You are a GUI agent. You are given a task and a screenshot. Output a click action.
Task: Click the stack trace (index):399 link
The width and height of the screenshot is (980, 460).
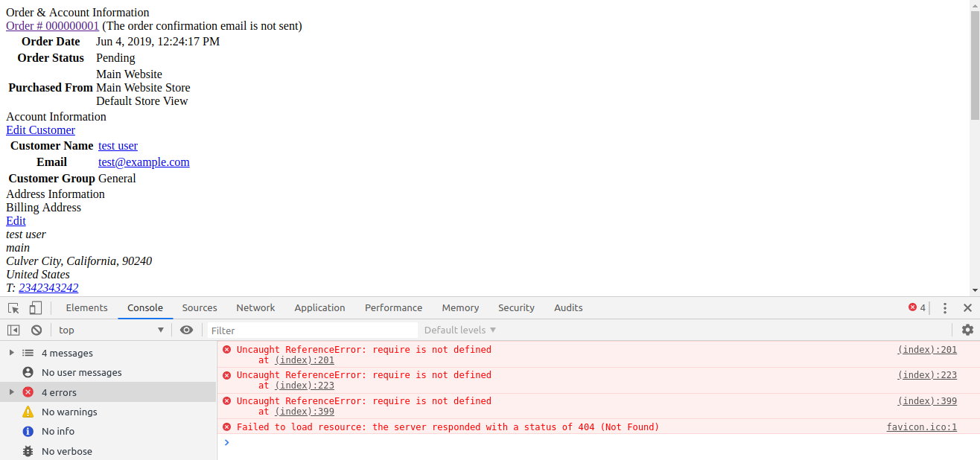tap(304, 412)
